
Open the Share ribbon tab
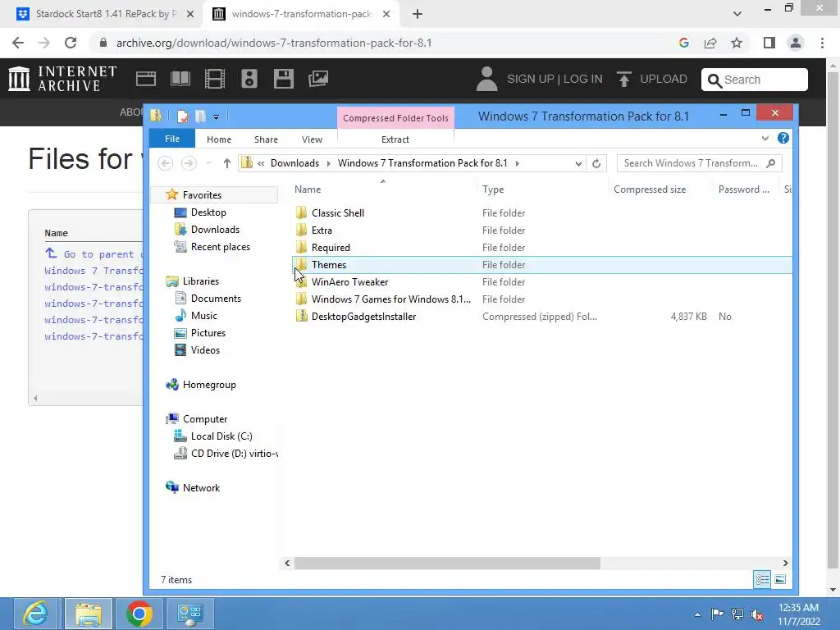pyautogui.click(x=266, y=139)
